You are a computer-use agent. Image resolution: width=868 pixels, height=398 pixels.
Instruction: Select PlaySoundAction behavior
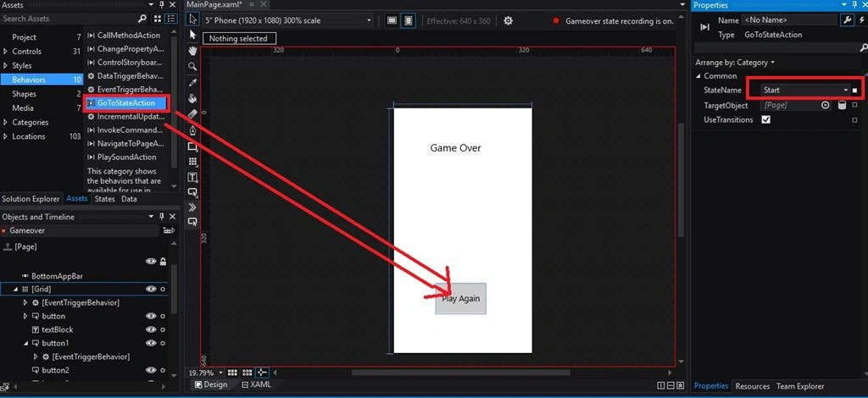click(x=126, y=157)
